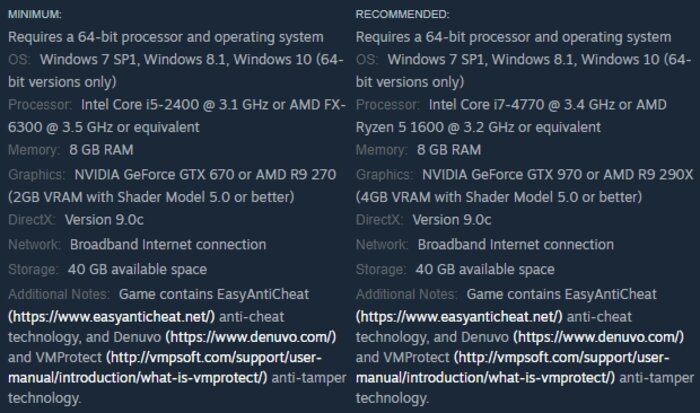Open EasyAntiCheat link in Recommended notes
The image size is (700, 413).
click(459, 317)
